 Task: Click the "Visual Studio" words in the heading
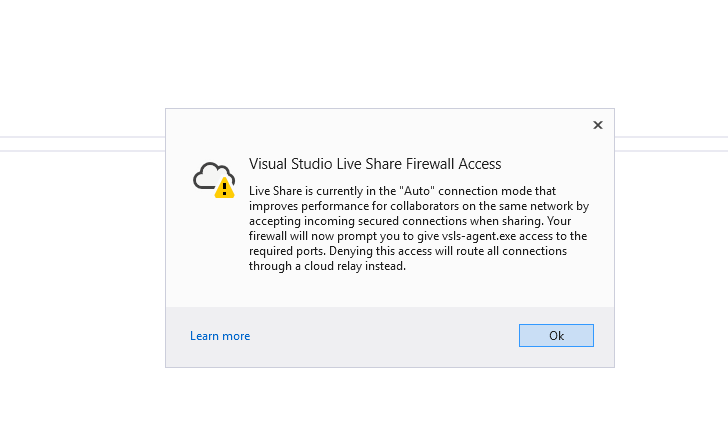click(291, 164)
